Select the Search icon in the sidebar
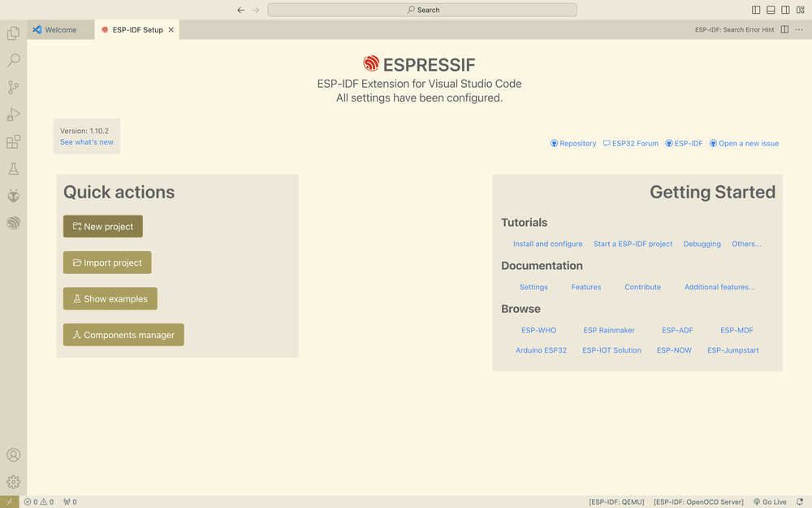The width and height of the screenshot is (812, 508). [13, 59]
